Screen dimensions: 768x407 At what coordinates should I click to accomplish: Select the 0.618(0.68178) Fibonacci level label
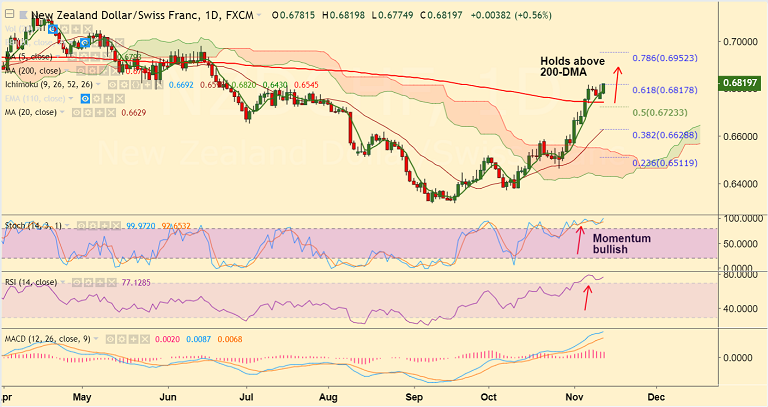(665, 90)
